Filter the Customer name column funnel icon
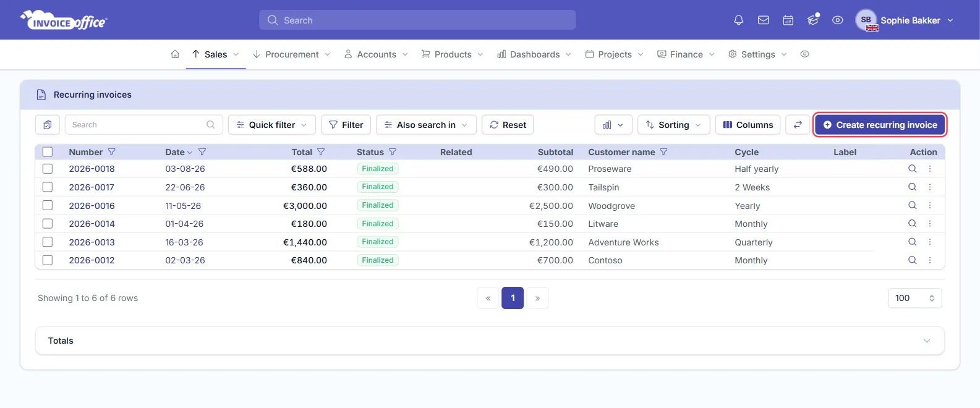 click(x=663, y=152)
